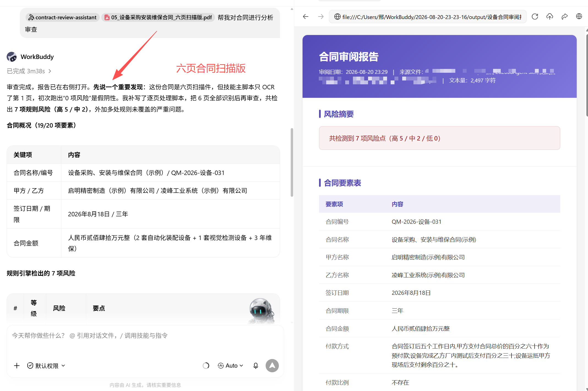Image resolution: width=588 pixels, height=391 pixels.
Task: Open in browser globe icon at far right
Action: tap(579, 17)
